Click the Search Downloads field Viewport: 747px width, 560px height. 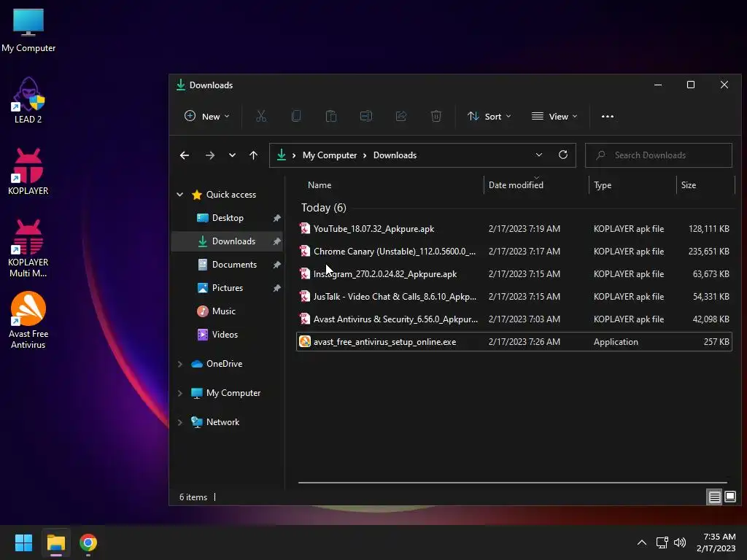659,155
